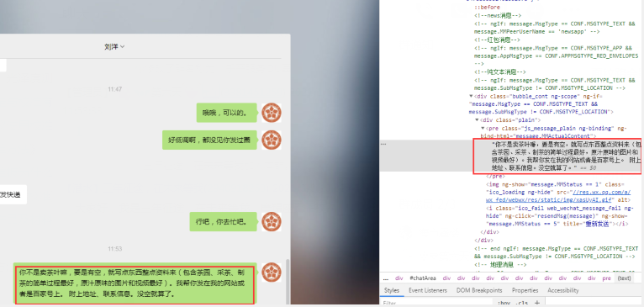Select the 哦哦，可以的。 message bubble
The image size is (644, 307).
coord(227,113)
